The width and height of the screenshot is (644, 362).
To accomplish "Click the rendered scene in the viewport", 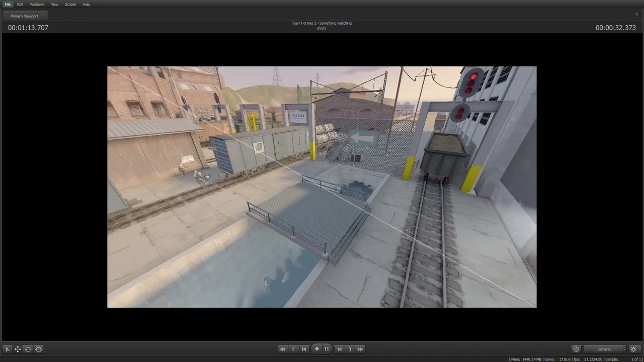I will (322, 187).
